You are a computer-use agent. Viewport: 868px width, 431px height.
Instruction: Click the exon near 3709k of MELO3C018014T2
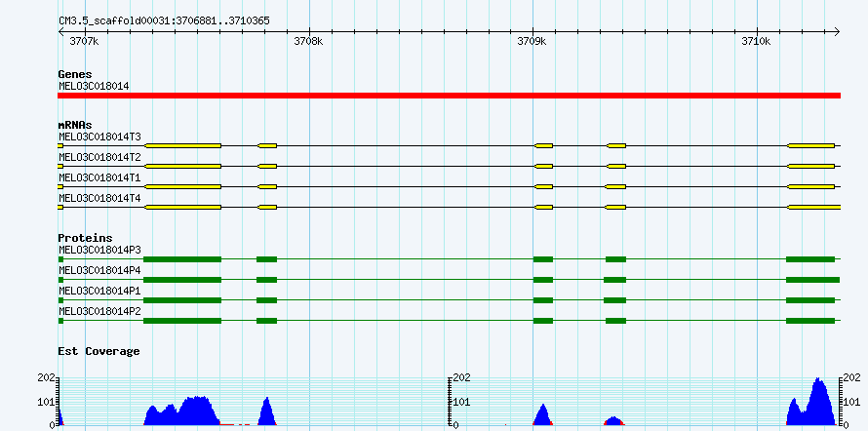tap(543, 166)
